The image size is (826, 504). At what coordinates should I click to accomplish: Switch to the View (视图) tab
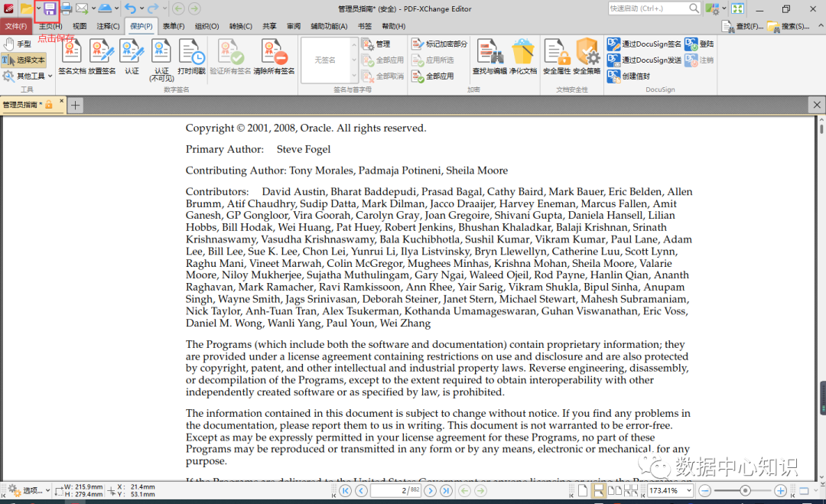point(80,26)
